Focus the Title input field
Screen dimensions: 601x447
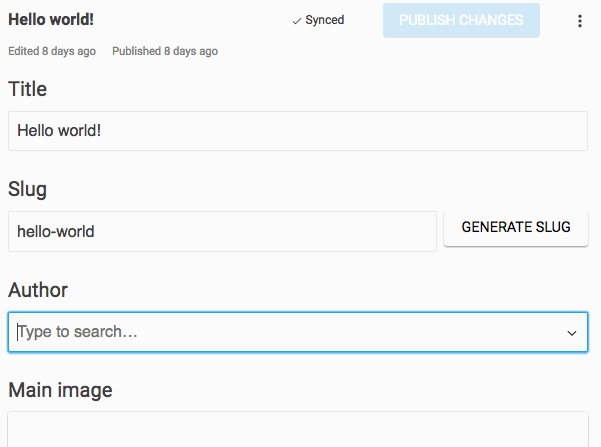(297, 131)
